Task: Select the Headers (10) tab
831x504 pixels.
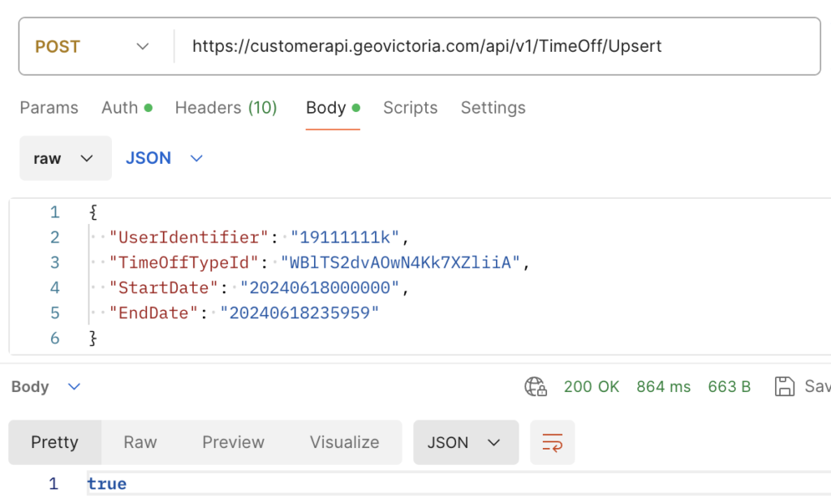Action: [226, 108]
